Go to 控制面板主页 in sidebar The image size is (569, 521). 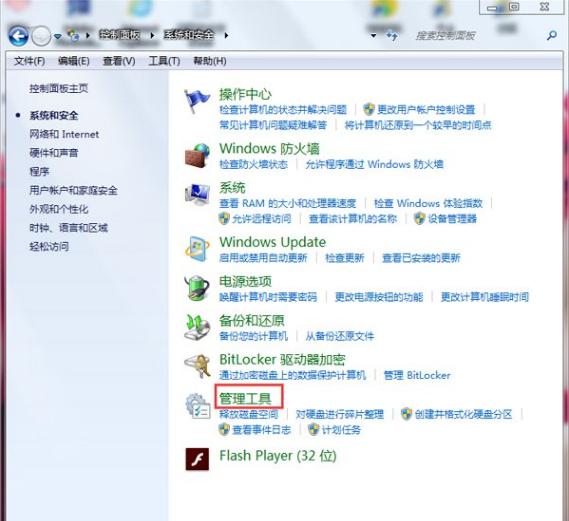pyautogui.click(x=59, y=88)
